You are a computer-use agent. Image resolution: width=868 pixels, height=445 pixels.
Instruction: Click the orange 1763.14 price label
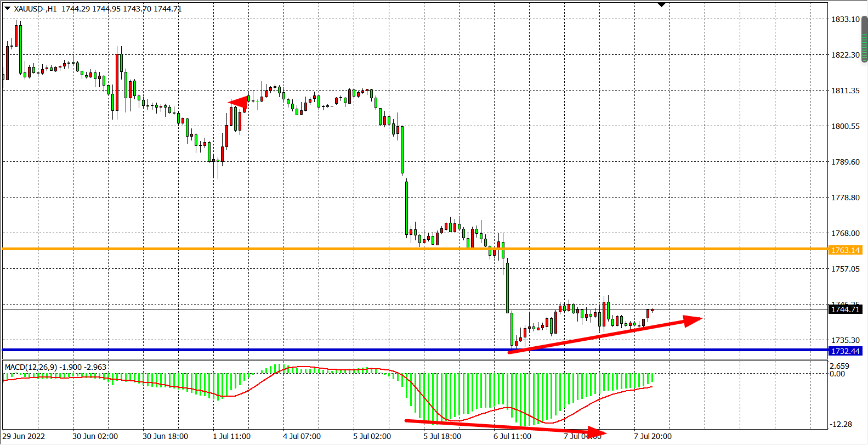pyautogui.click(x=845, y=250)
